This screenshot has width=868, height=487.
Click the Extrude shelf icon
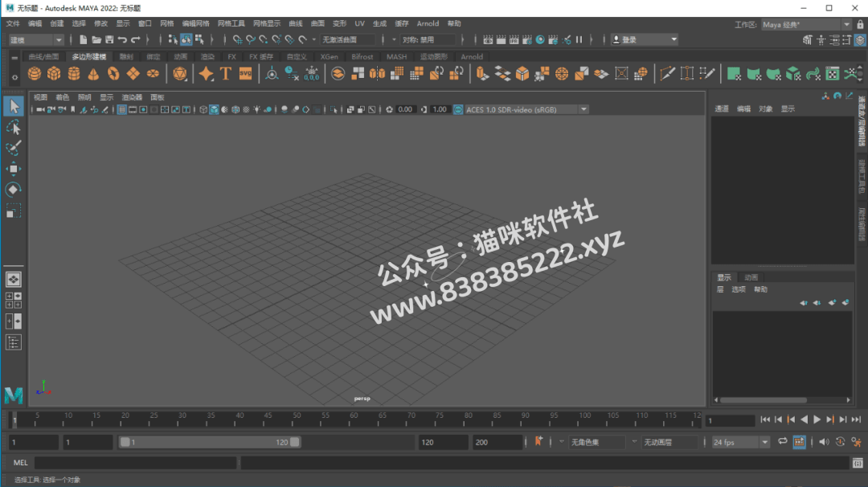tap(482, 74)
